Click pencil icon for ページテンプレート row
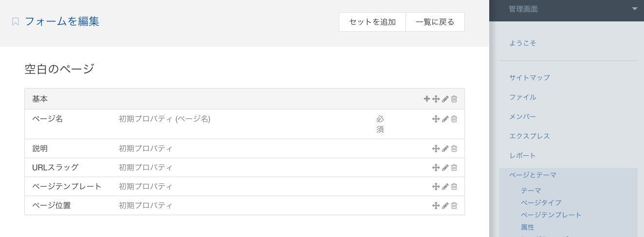 (x=445, y=186)
